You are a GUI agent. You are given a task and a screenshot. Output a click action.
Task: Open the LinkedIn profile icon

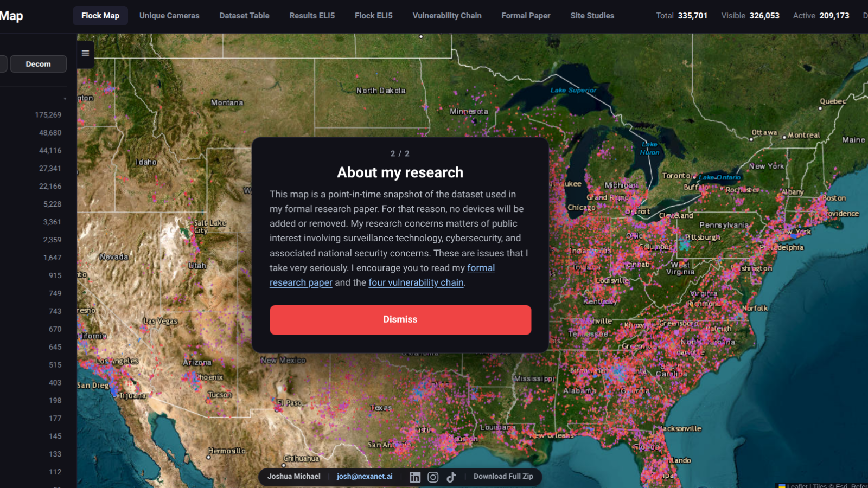point(415,477)
